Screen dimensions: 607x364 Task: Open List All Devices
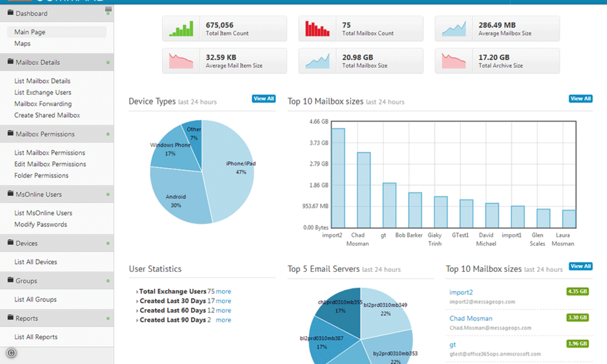click(36, 262)
